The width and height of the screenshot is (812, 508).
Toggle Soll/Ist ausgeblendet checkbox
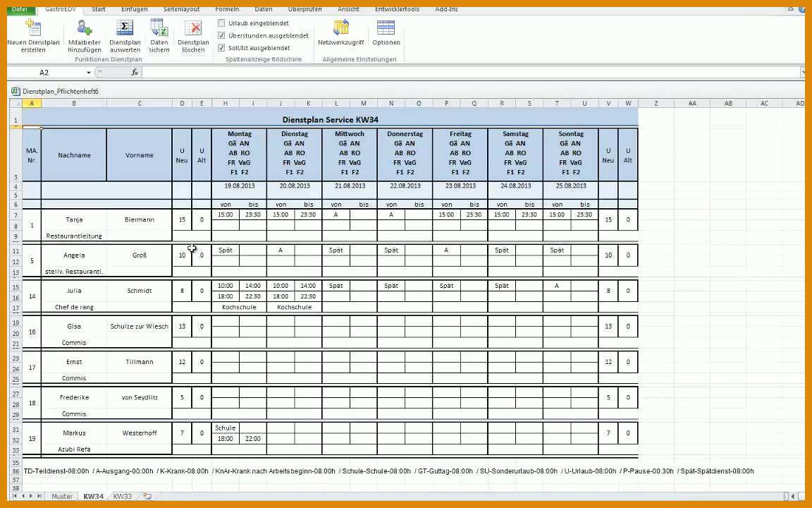221,48
